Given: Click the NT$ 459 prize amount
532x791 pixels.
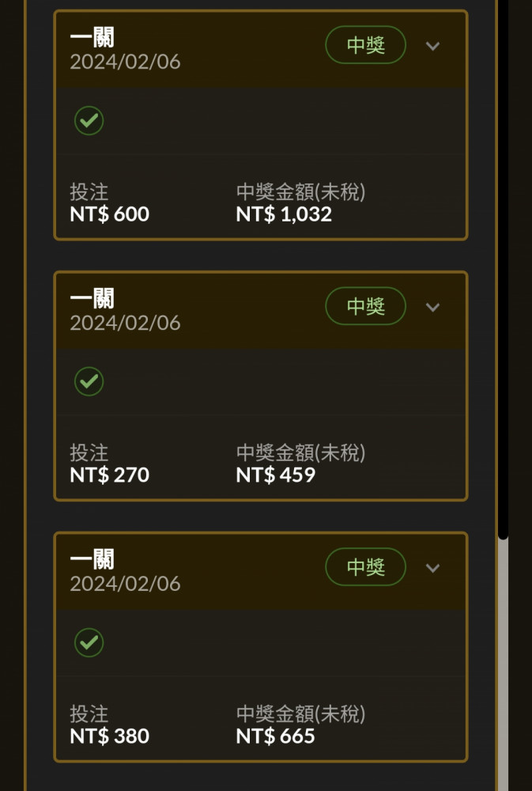Looking at the screenshot, I should tap(276, 475).
